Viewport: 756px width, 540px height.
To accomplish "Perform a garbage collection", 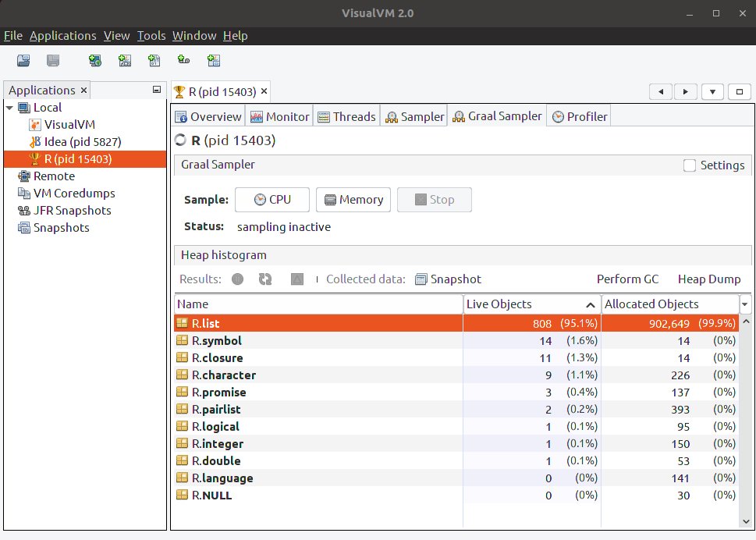I will point(627,279).
